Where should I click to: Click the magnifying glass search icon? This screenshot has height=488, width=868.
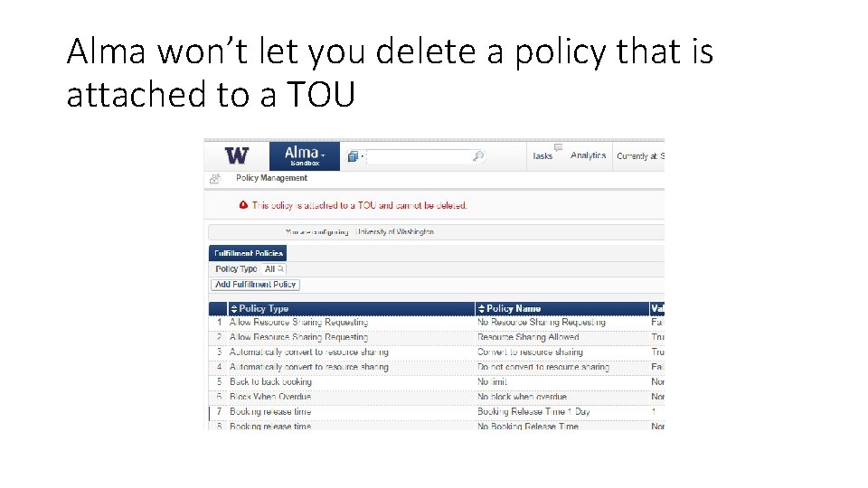(479, 156)
